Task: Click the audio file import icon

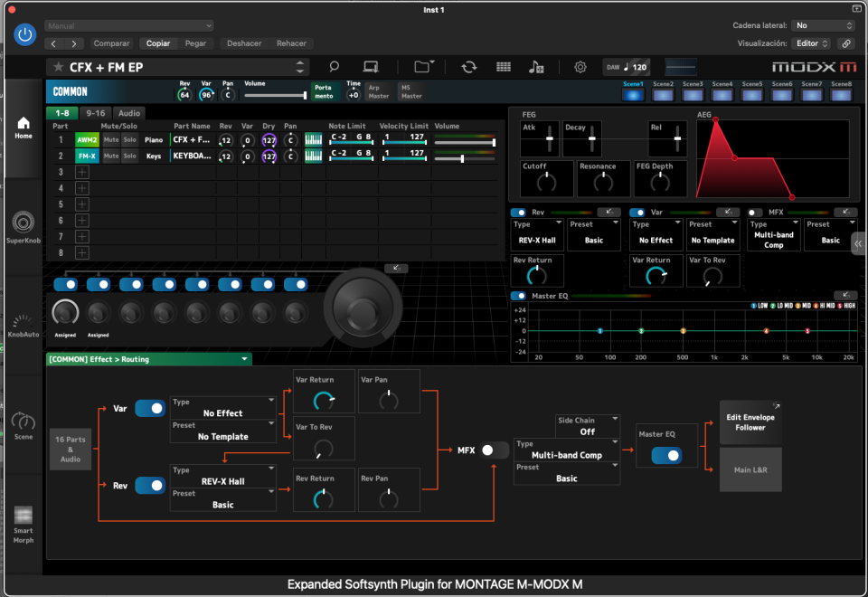Action: pyautogui.click(x=536, y=67)
